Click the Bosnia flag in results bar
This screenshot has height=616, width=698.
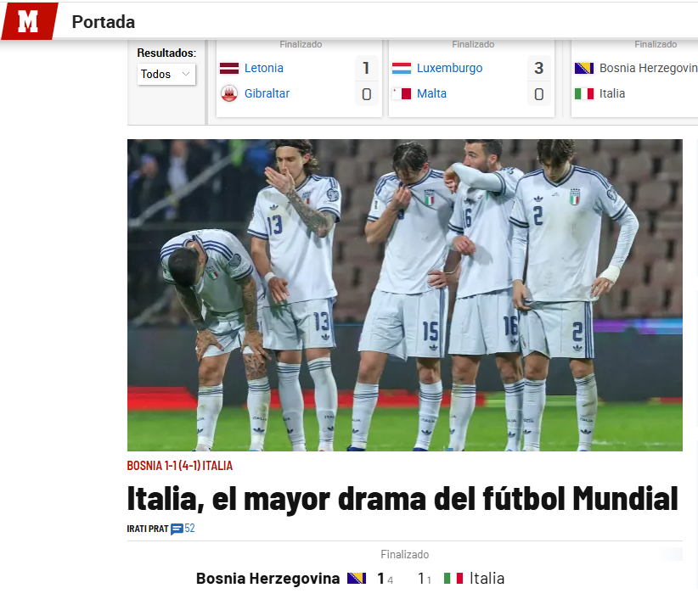(584, 68)
